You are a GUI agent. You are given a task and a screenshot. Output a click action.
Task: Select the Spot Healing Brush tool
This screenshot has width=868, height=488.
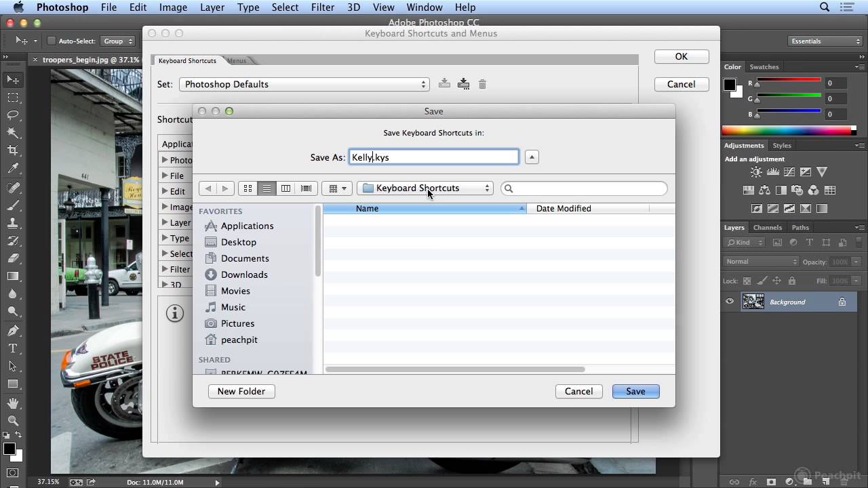13,188
